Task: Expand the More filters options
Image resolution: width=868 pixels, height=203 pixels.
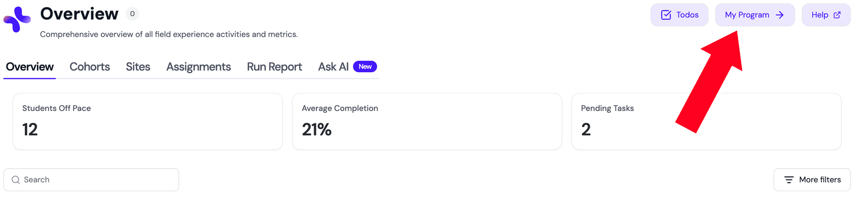Action: coord(812,180)
